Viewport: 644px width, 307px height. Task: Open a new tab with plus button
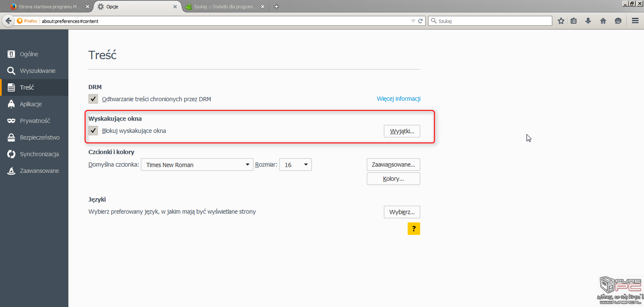[x=276, y=7]
